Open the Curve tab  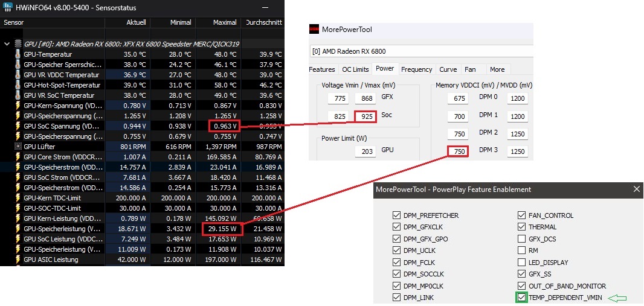pos(448,69)
